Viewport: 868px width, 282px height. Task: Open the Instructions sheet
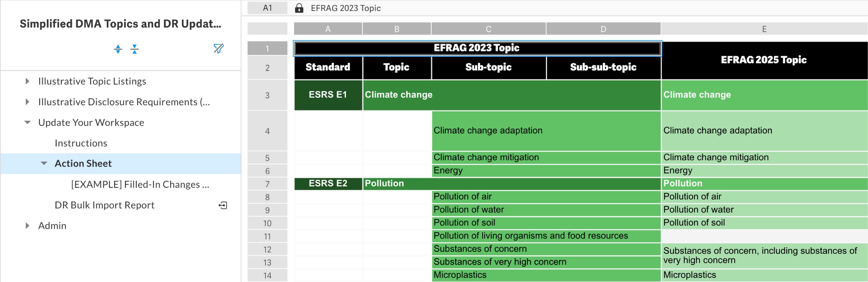pyautogui.click(x=81, y=143)
